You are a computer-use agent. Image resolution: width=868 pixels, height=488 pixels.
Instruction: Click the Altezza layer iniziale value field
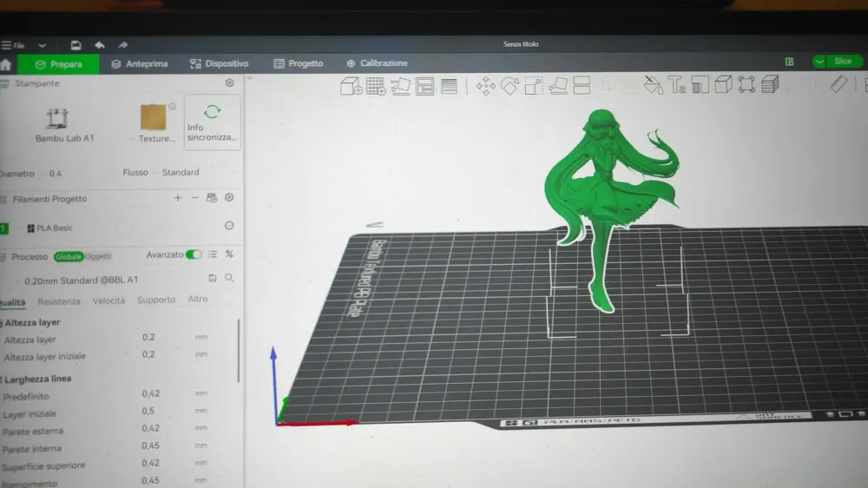click(x=148, y=354)
